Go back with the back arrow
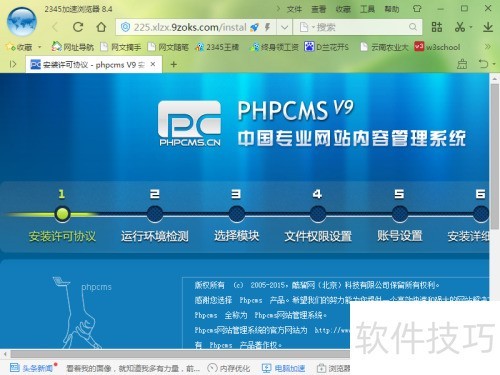The height and width of the screenshot is (375, 500). click(x=55, y=27)
